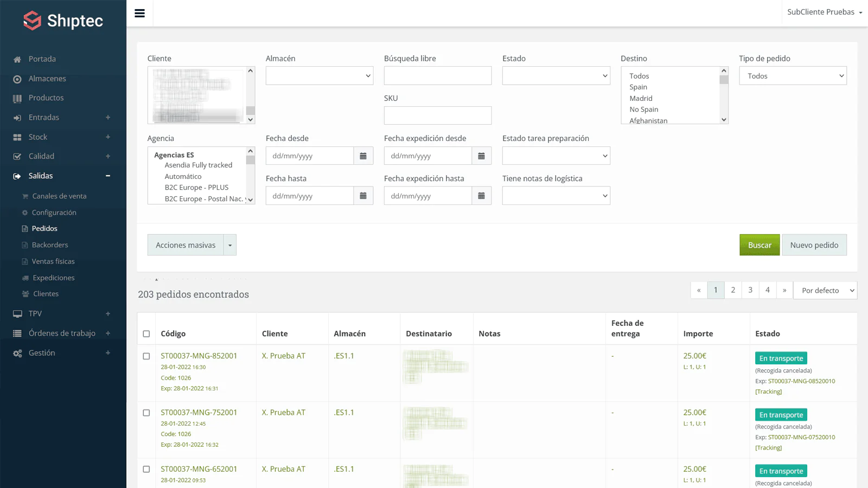Open the Ventas físicas submenu item
868x488 pixels.
(x=53, y=261)
